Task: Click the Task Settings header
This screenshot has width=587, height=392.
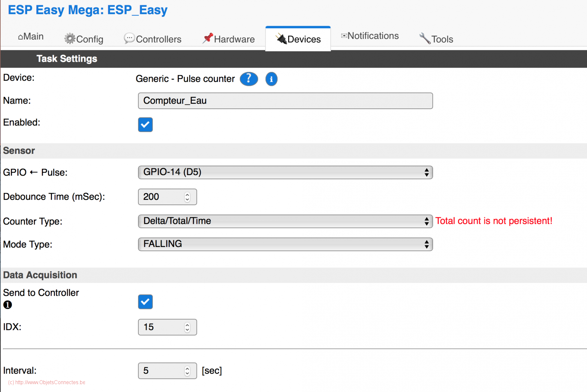Action: (x=67, y=58)
